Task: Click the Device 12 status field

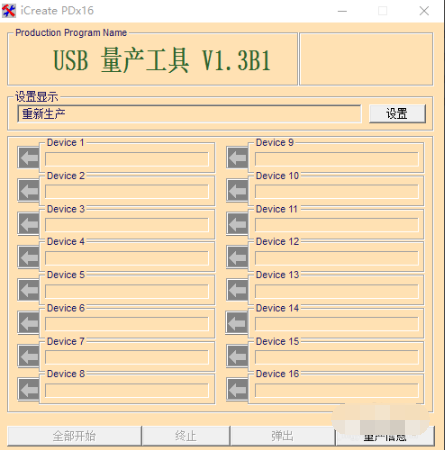Action: 337,258
